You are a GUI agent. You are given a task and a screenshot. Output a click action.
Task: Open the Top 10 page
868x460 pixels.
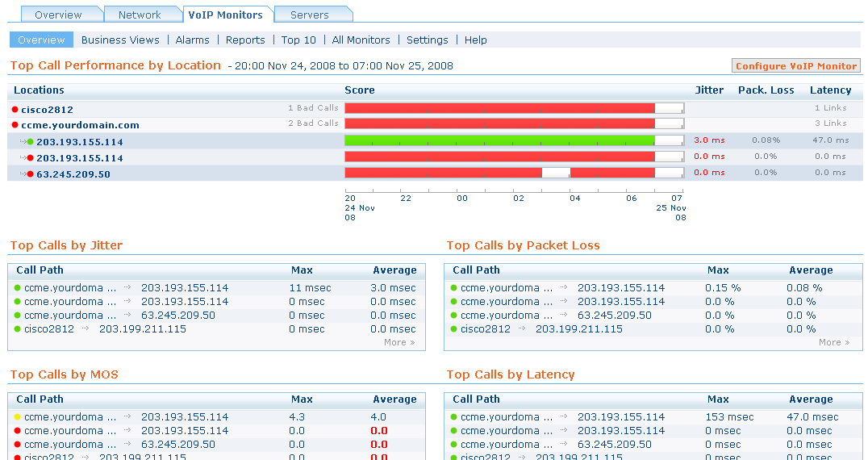[x=298, y=40]
